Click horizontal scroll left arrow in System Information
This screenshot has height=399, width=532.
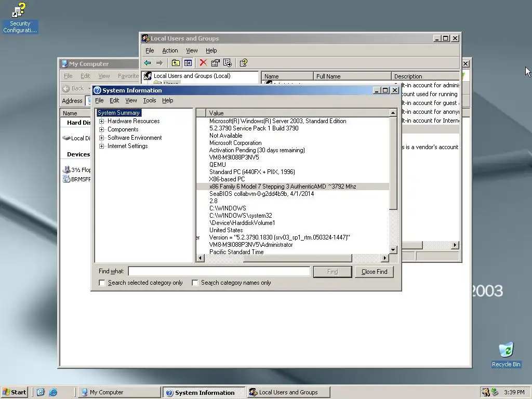(x=200, y=258)
